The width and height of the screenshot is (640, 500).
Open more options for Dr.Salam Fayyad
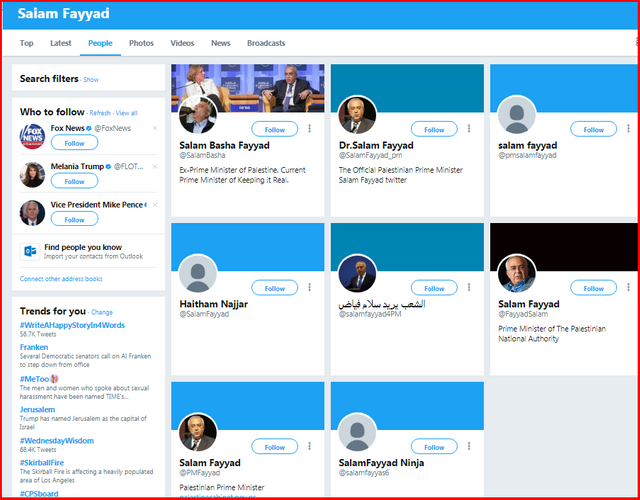pos(469,129)
